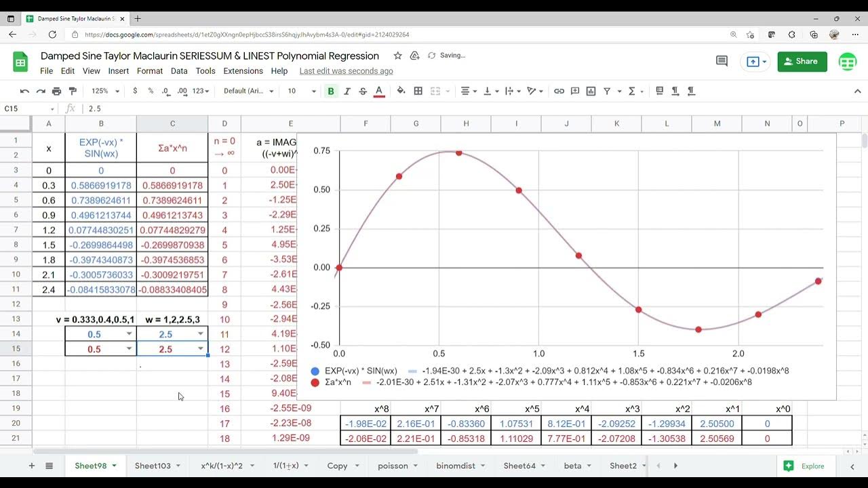Open the browser three-dot settings menu

855,35
